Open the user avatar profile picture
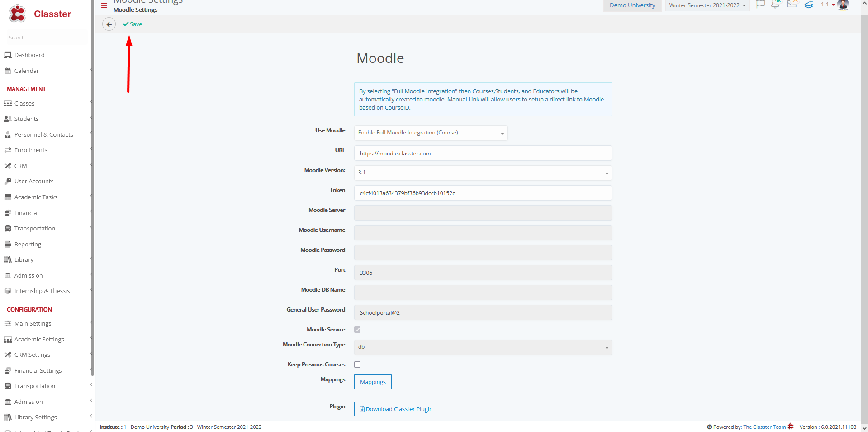The width and height of the screenshot is (868, 432). click(x=843, y=5)
